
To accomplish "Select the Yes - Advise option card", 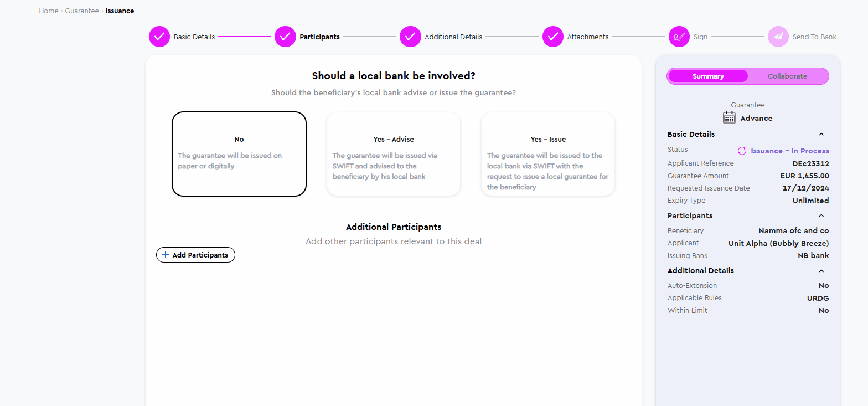I will (394, 154).
